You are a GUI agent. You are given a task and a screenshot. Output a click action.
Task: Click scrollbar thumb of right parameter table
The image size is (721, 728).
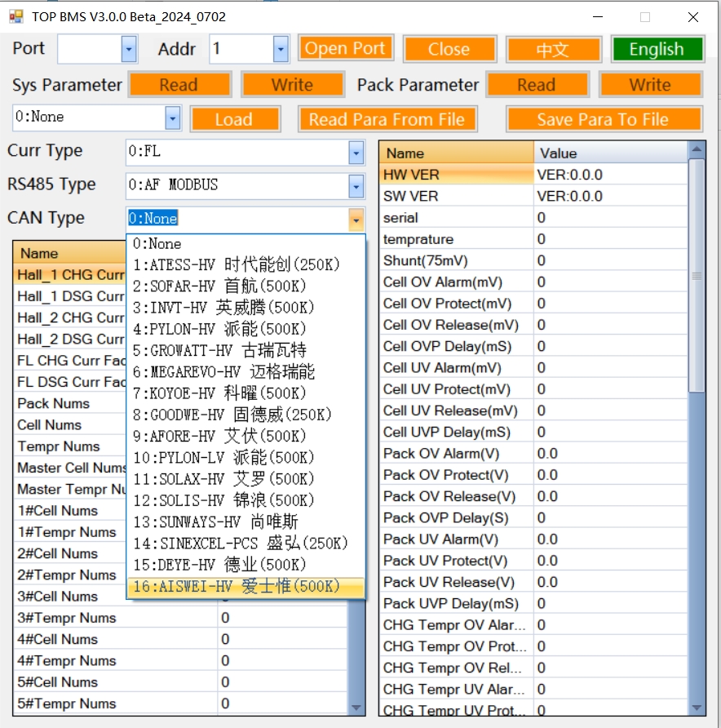[x=697, y=276]
